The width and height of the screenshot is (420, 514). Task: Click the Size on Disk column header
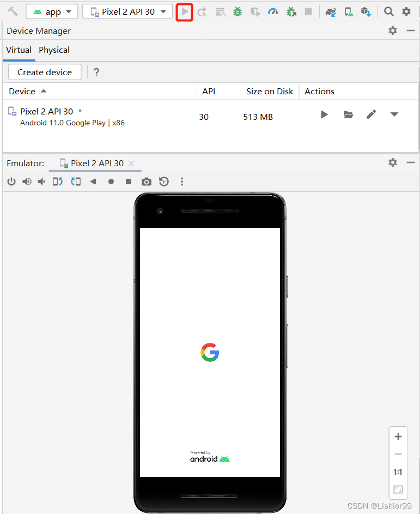(270, 91)
